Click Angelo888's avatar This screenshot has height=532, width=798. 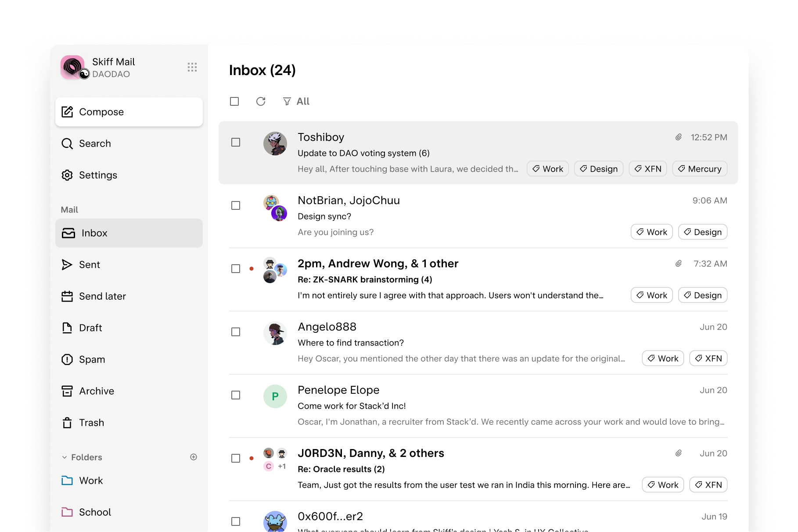pos(275,333)
